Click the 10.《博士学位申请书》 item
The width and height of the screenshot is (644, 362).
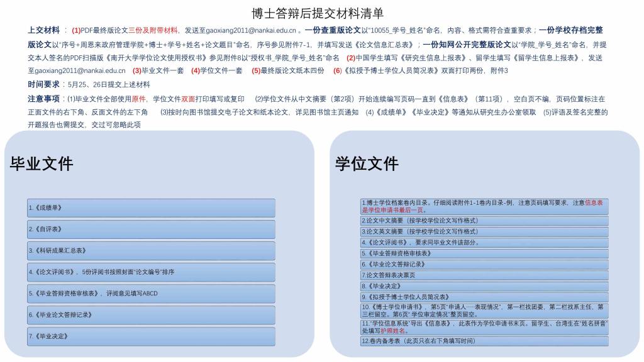coord(484,310)
